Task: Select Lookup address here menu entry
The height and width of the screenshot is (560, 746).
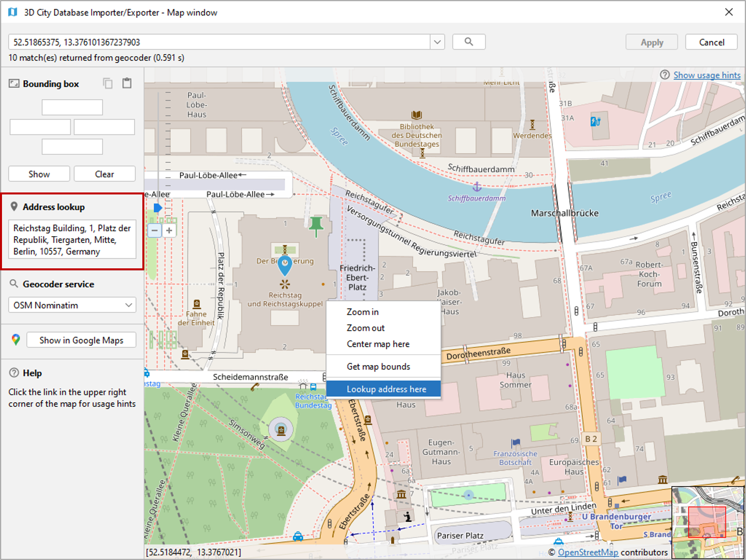Action: 383,389
